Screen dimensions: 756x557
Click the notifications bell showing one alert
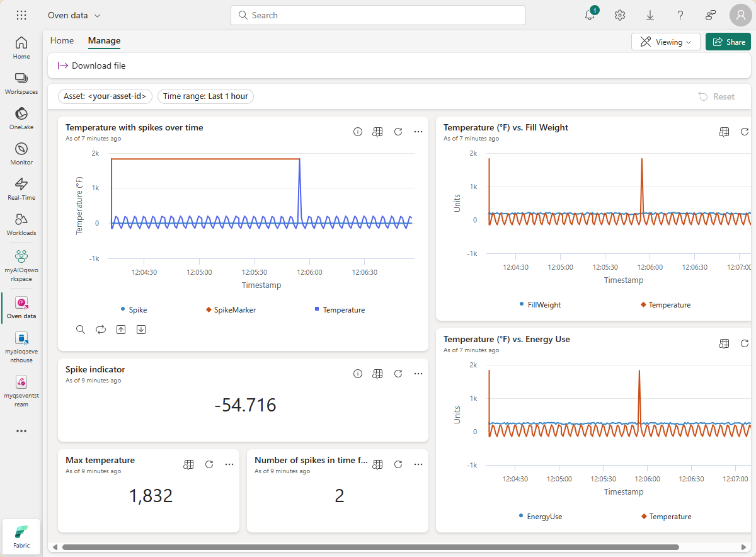pyautogui.click(x=588, y=15)
